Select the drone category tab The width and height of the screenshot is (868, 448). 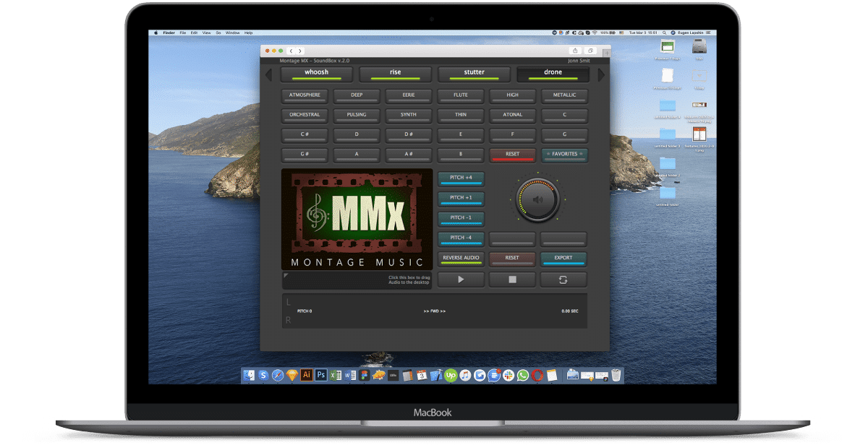553,74
